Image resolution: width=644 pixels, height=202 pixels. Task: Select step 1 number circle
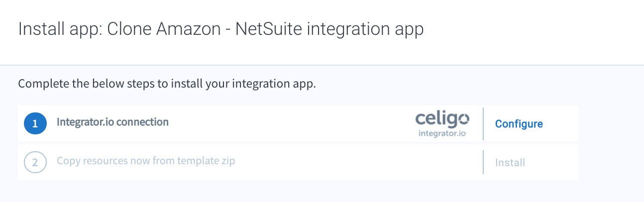click(x=35, y=124)
